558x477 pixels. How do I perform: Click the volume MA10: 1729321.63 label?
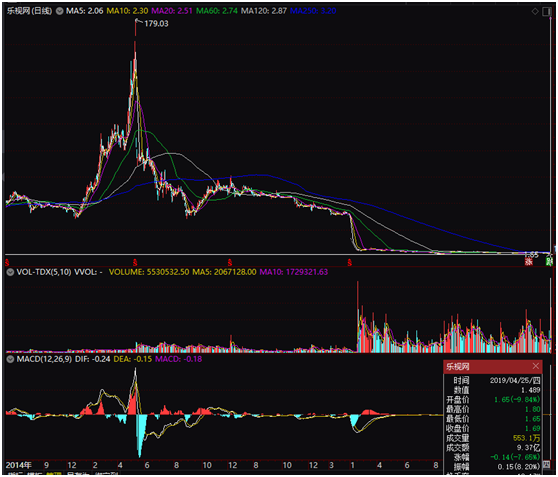294,272
